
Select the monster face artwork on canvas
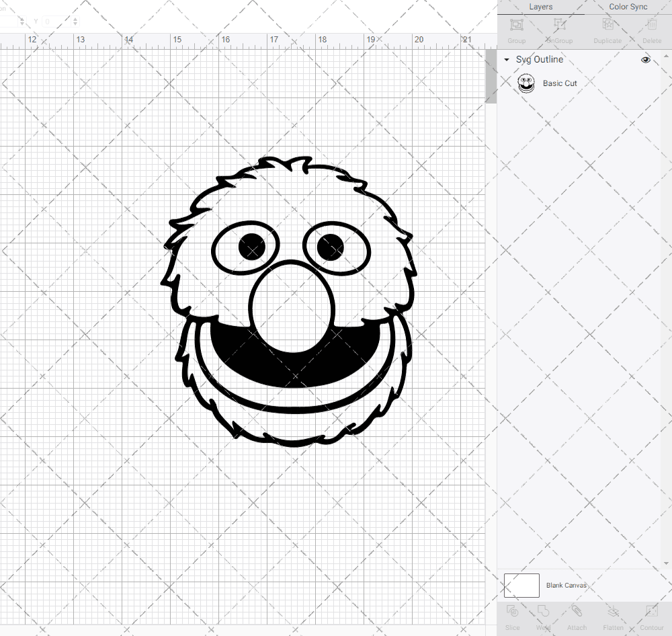(x=289, y=301)
